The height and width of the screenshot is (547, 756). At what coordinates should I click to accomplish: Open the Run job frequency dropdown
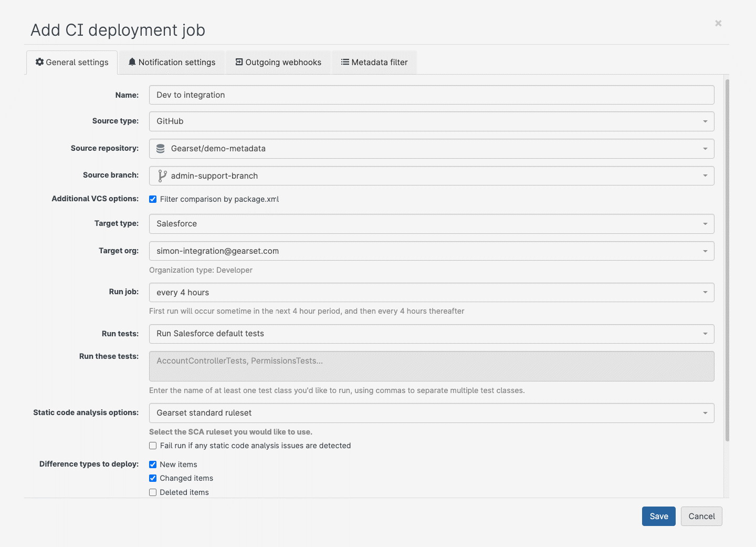tap(432, 293)
